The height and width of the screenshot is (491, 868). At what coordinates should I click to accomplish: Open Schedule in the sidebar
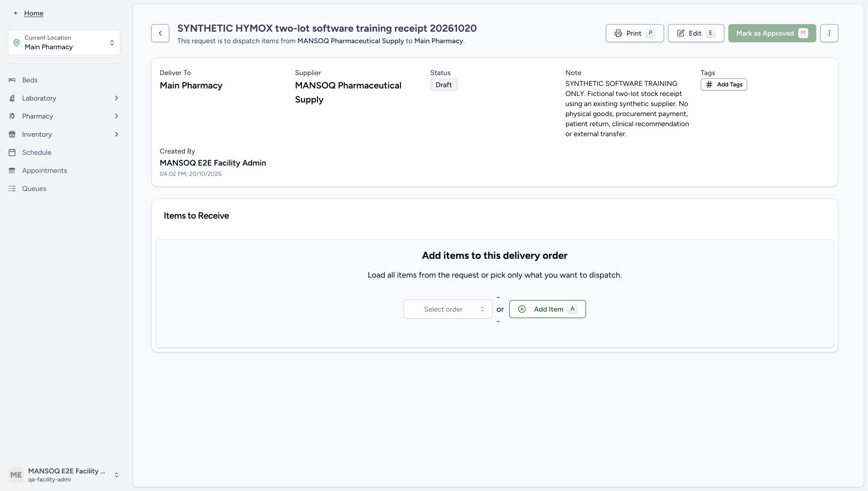(64, 152)
